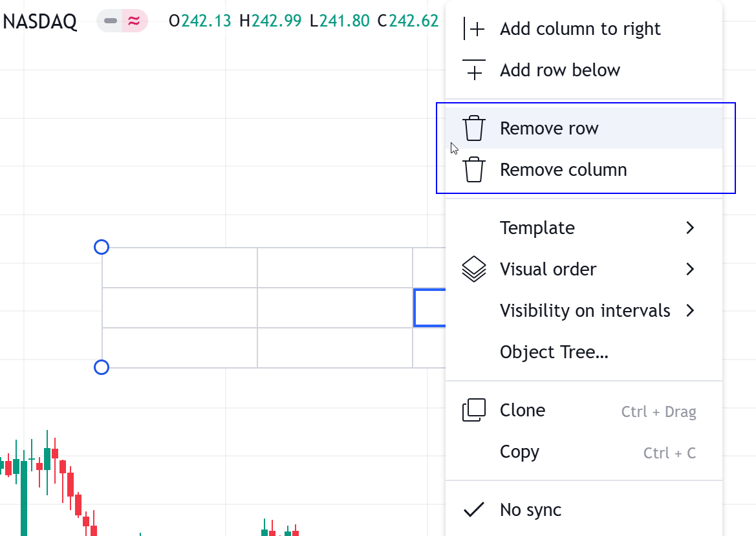Select Add row below menu entry
756x536 pixels.
pyautogui.click(x=560, y=70)
